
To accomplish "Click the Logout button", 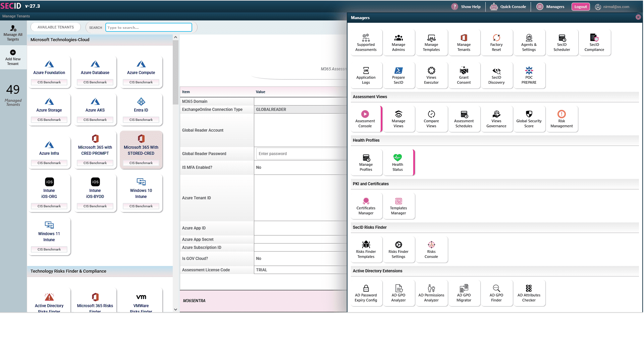I will click(581, 7).
